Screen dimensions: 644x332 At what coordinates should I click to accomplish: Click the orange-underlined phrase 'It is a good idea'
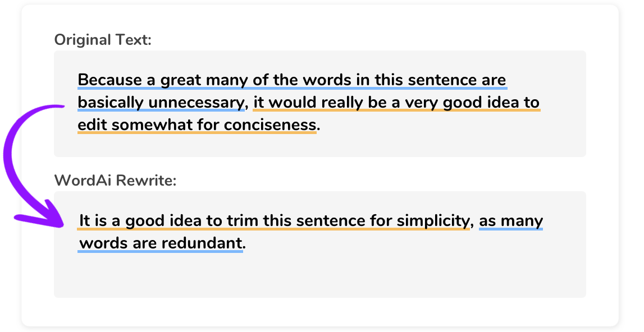coord(140,221)
